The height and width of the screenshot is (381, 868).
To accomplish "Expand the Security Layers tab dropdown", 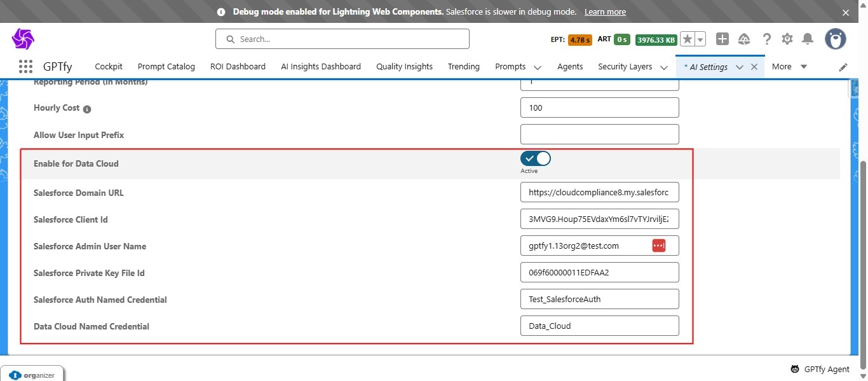I will [664, 67].
